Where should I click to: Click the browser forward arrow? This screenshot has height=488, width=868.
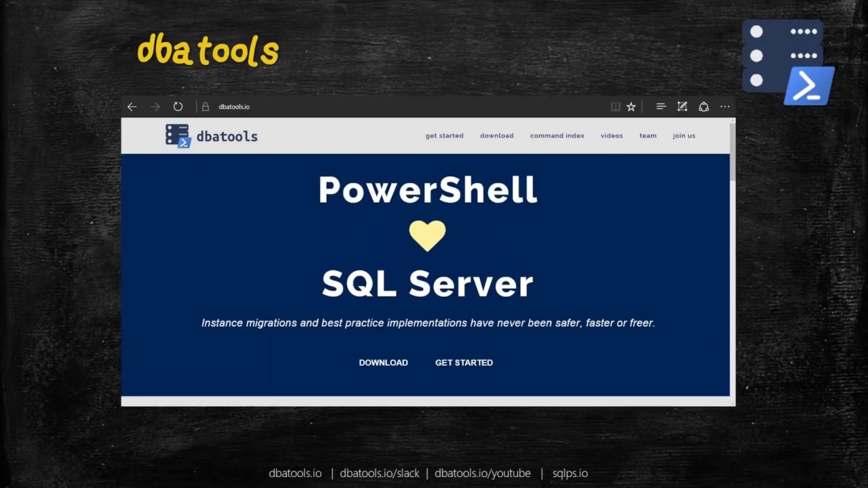pyautogui.click(x=155, y=107)
